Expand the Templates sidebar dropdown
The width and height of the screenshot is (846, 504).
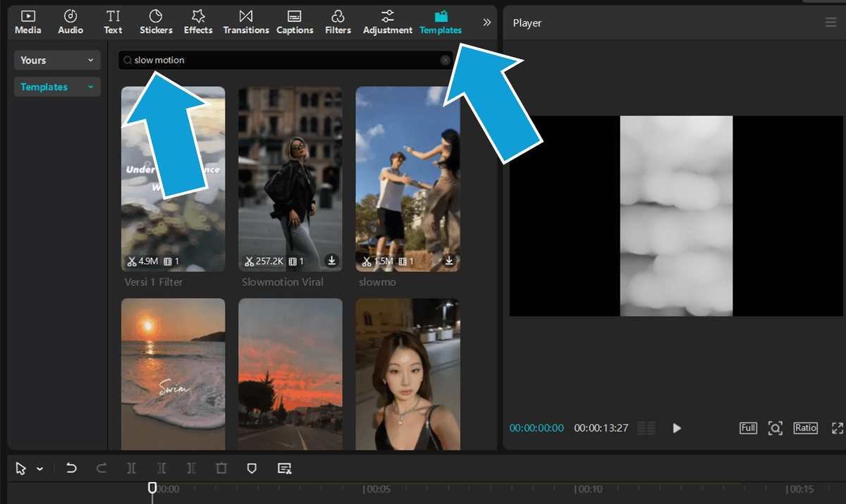57,87
